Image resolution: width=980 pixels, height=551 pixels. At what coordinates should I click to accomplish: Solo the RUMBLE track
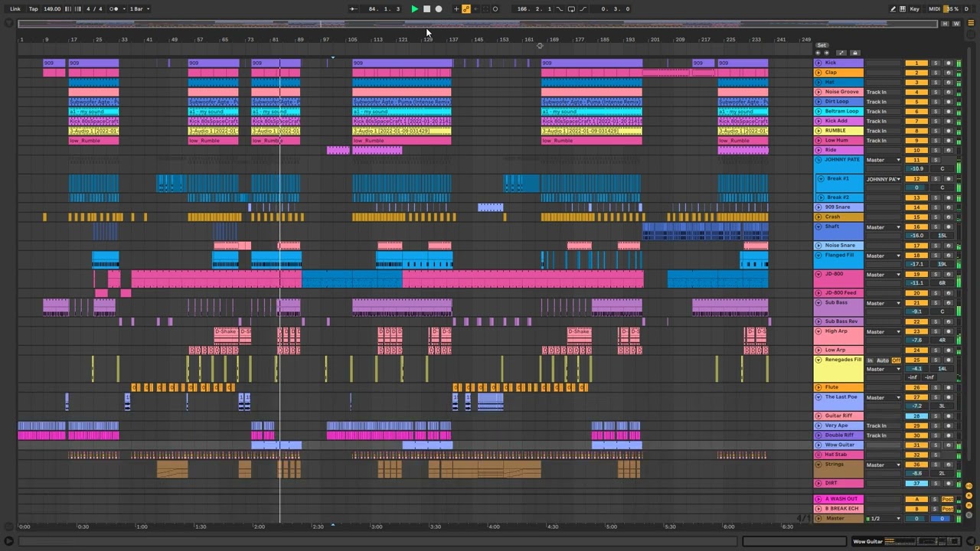[936, 131]
